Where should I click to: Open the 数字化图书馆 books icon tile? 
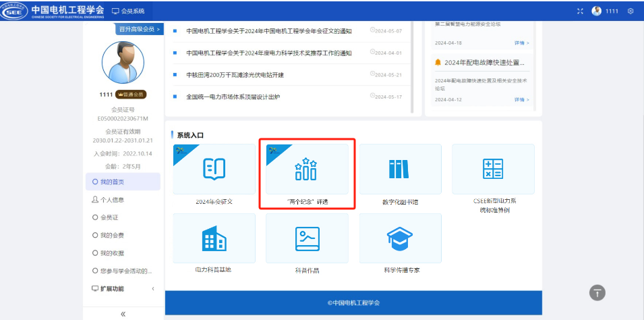point(400,169)
